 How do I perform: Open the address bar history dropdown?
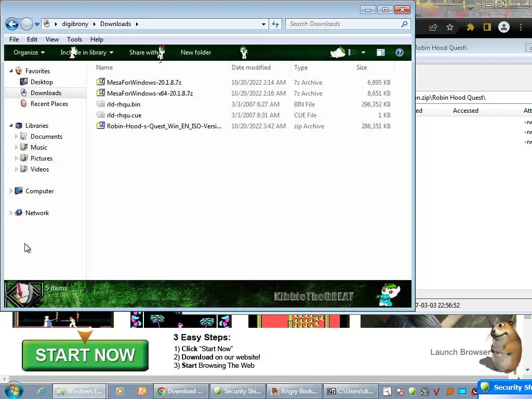(x=263, y=24)
